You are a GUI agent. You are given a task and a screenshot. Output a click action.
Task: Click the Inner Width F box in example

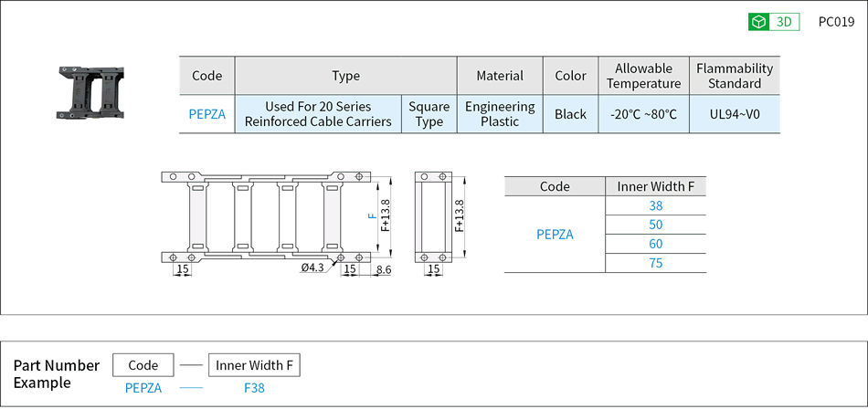pyautogui.click(x=254, y=365)
